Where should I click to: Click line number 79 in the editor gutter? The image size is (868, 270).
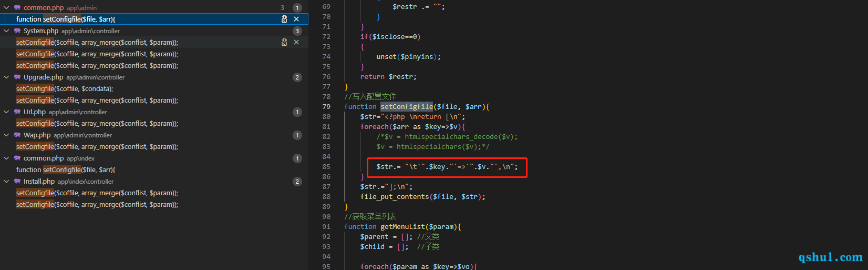click(x=326, y=107)
